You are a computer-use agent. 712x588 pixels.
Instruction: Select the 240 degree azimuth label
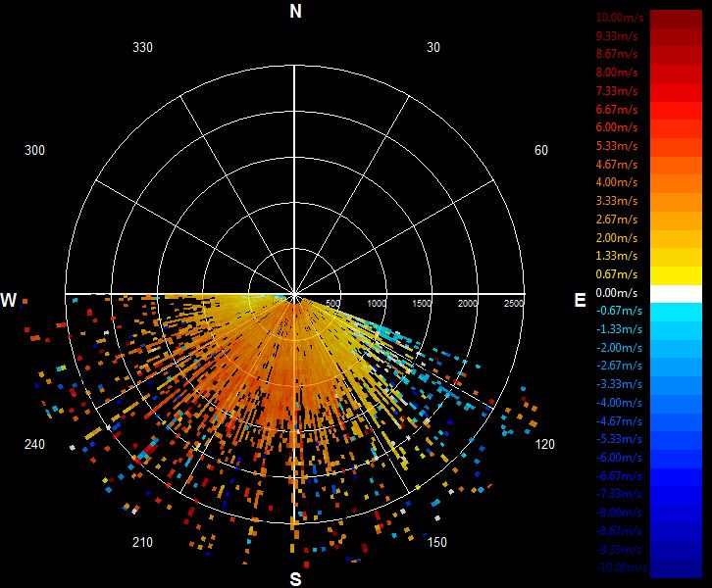(34, 444)
